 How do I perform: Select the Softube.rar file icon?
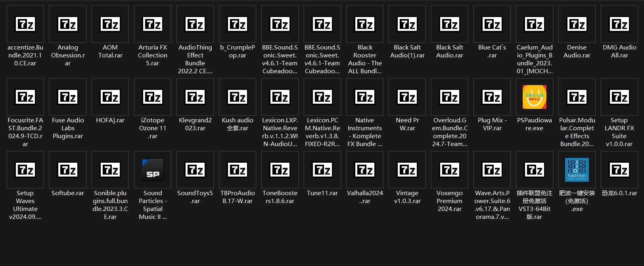[68, 170]
